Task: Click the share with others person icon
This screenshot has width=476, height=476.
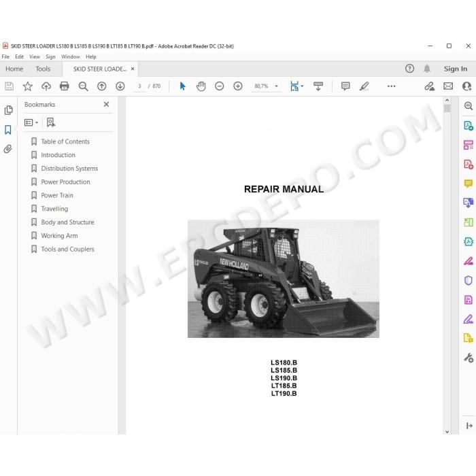Action: coord(466,86)
